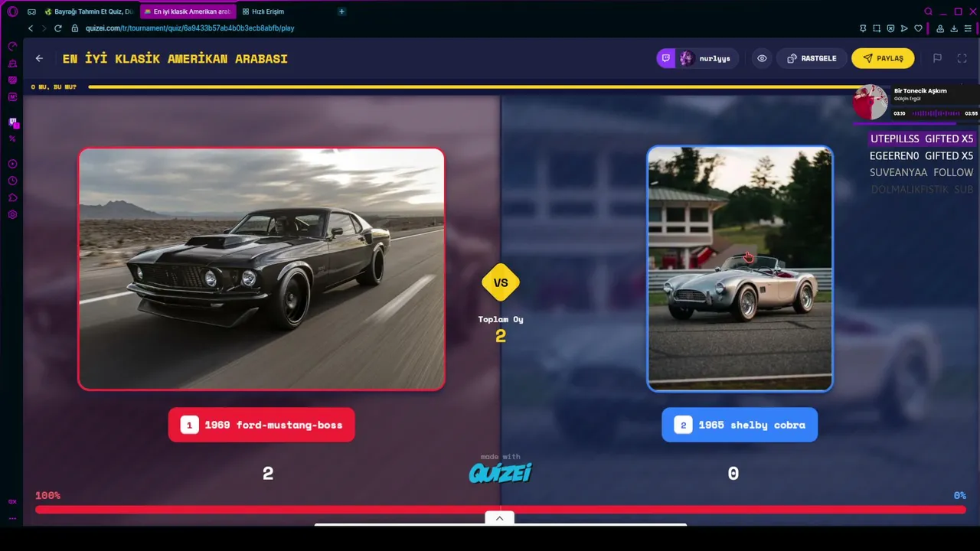This screenshot has height=551, width=980.
Task: Toggle fullscreen mode for the quiz
Action: pos(962,58)
